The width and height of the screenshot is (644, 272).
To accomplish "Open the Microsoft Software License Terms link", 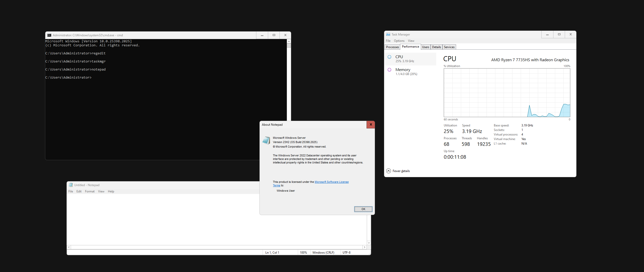I will tap(331, 182).
